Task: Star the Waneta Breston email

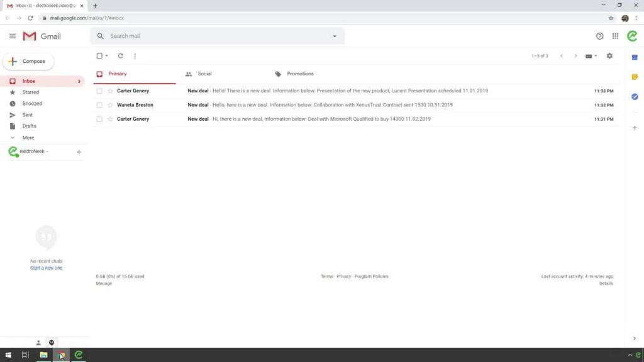Action: [x=110, y=105]
